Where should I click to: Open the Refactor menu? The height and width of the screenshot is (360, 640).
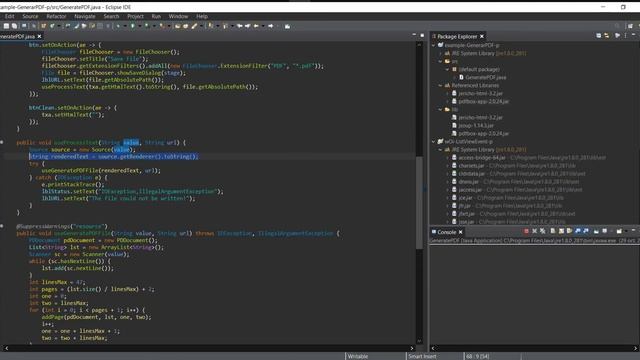(56, 16)
